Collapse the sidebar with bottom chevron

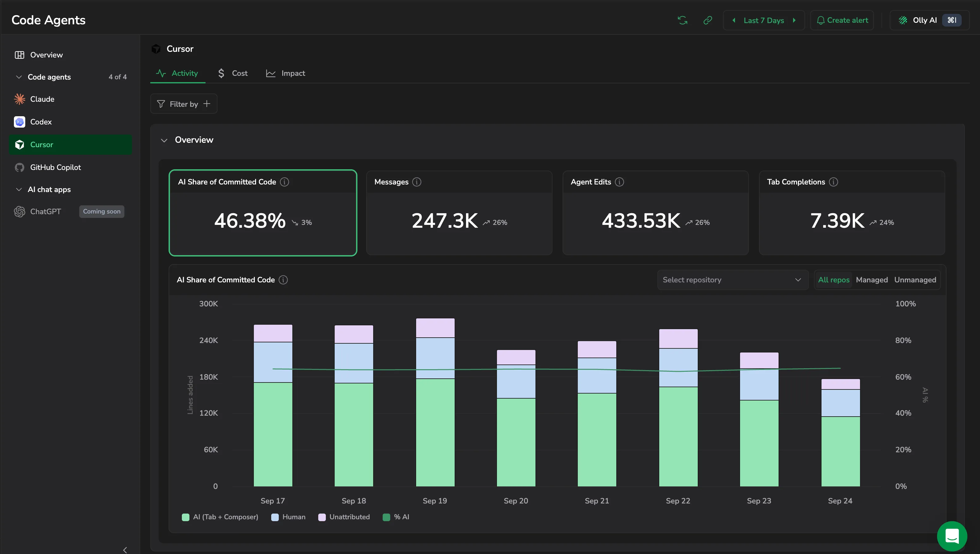tap(125, 550)
